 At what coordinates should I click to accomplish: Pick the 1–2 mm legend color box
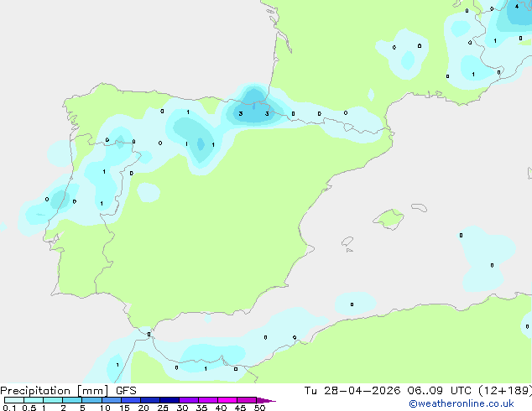pos(53,400)
